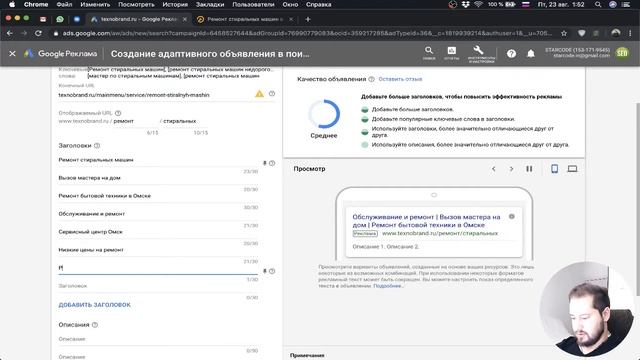Close the texnobrand.ru browser tab
Viewport: 640px width, 360px height.
coord(184,19)
